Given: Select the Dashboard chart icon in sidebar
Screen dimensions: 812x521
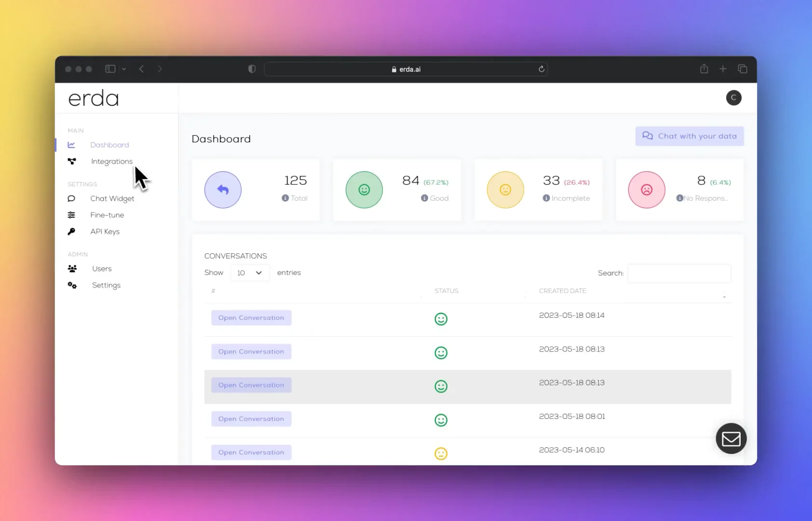Looking at the screenshot, I should coord(71,145).
